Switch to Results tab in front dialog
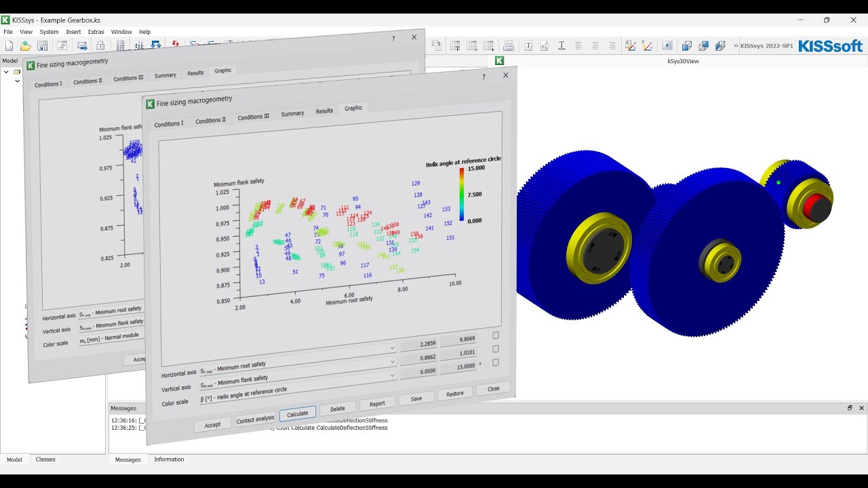This screenshot has height=488, width=868. (x=324, y=110)
